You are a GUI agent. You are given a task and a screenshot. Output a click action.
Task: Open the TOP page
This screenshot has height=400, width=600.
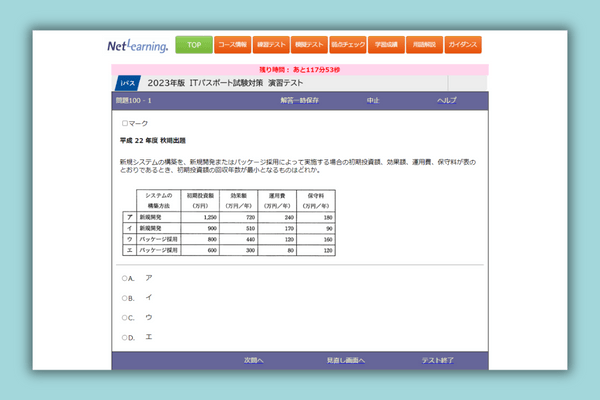click(x=193, y=45)
